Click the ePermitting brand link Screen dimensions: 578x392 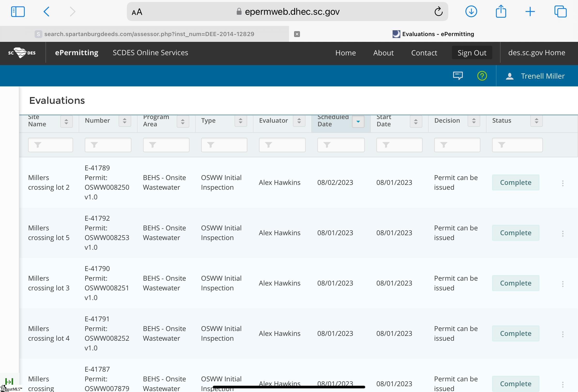coord(76,53)
